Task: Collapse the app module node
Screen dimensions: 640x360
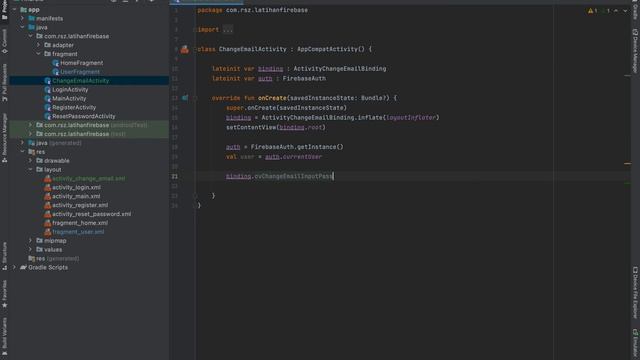Action: point(15,9)
